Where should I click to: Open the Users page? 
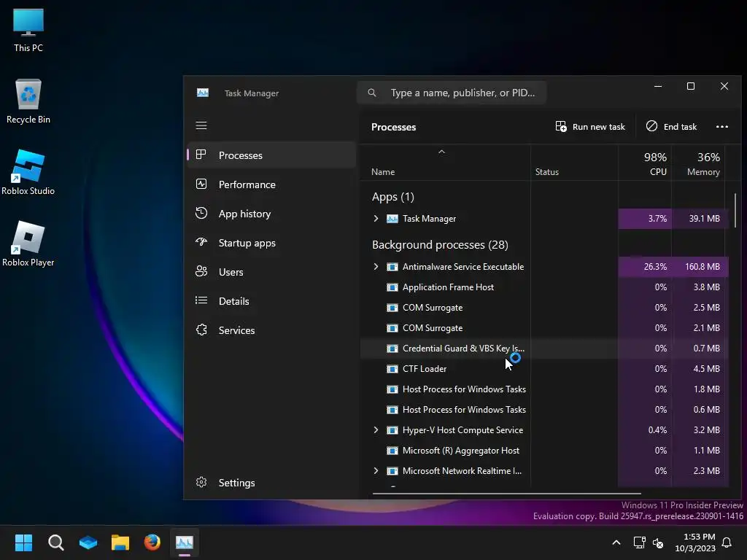[271, 272]
